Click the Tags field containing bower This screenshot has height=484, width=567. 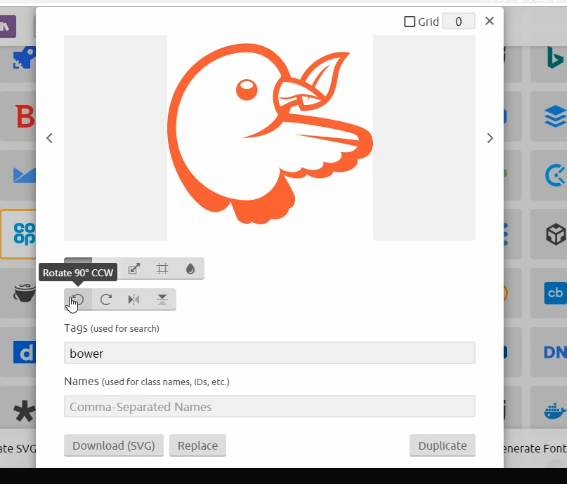pyautogui.click(x=270, y=353)
